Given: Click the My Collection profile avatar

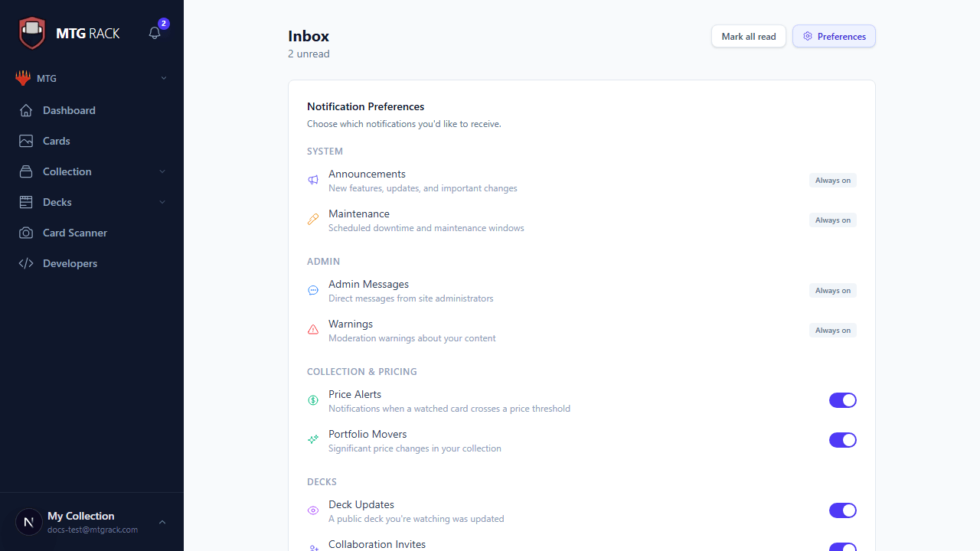Looking at the screenshot, I should (28, 521).
